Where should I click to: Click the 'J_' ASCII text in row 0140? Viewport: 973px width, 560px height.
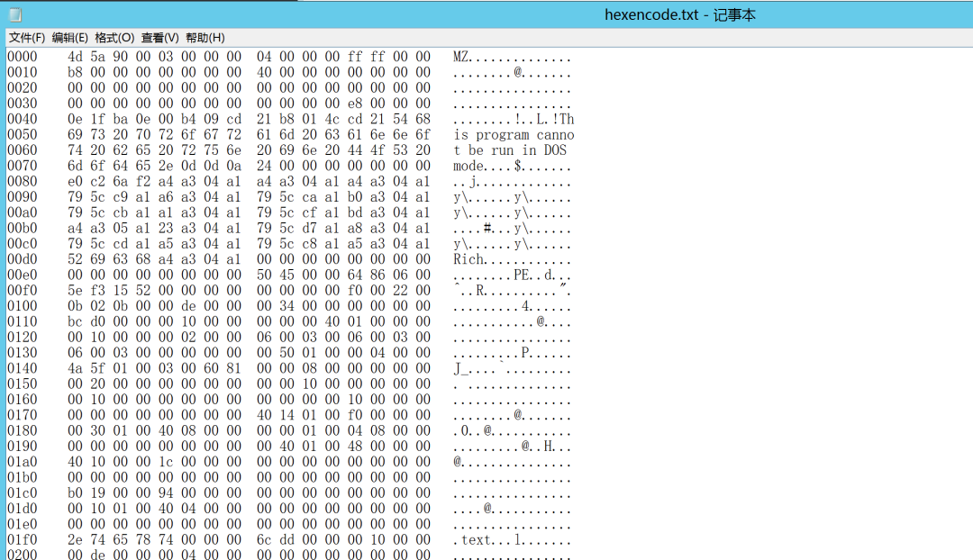(x=460, y=368)
